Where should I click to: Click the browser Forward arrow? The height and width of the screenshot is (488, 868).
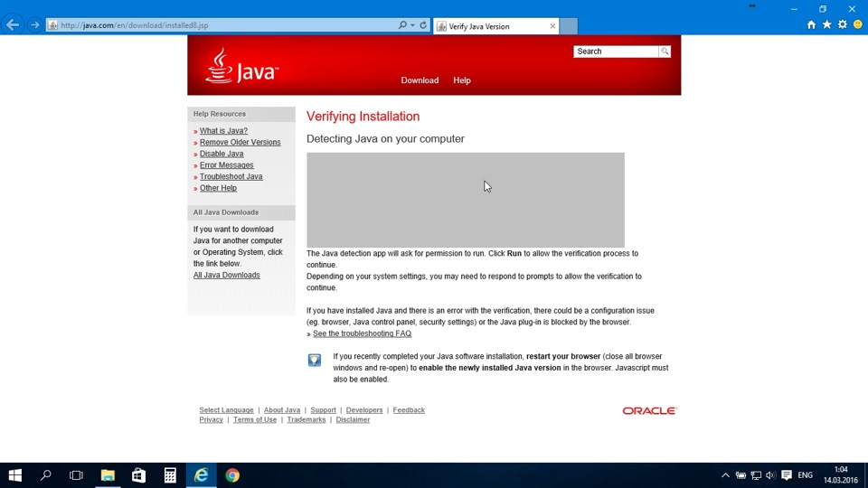(34, 25)
